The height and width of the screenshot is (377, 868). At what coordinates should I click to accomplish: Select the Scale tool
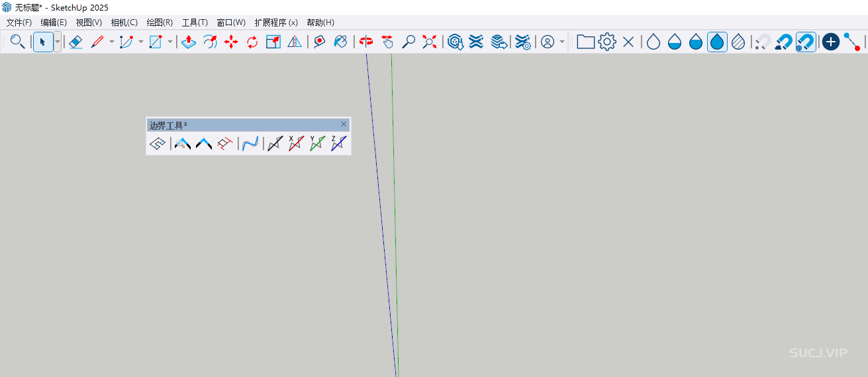[x=273, y=42]
